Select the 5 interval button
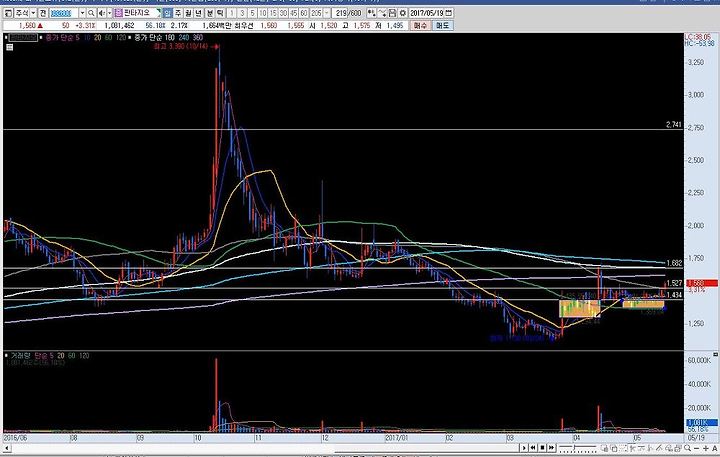Screen dimensions: 720x457 (x=253, y=13)
